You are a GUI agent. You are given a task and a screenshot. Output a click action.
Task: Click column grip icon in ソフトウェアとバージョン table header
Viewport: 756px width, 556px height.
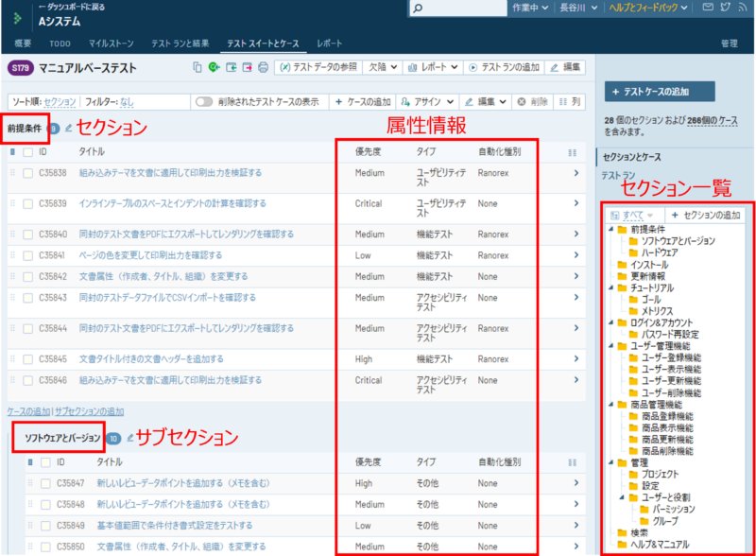pyautogui.click(x=573, y=462)
